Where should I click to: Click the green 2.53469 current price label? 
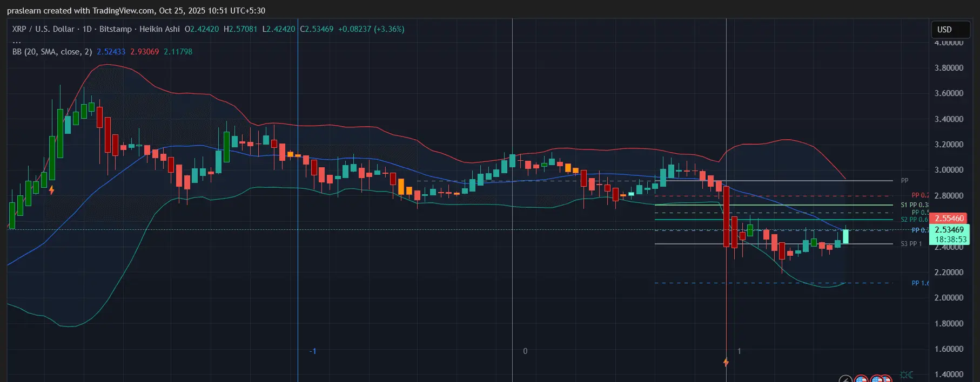tap(949, 230)
